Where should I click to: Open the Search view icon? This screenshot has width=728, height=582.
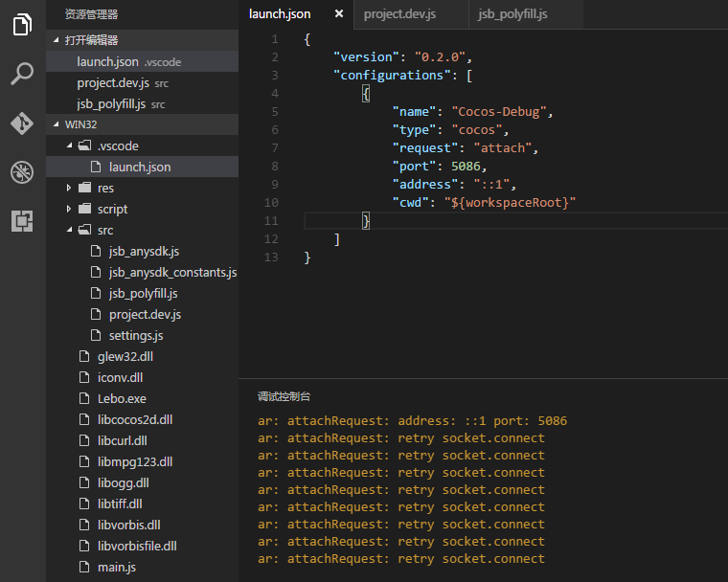click(x=22, y=74)
